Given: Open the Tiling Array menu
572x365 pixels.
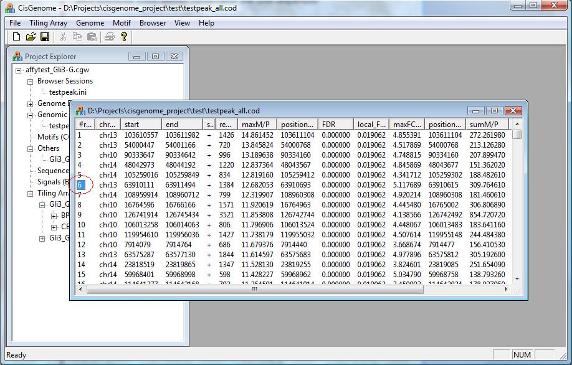Looking at the screenshot, I should (48, 23).
